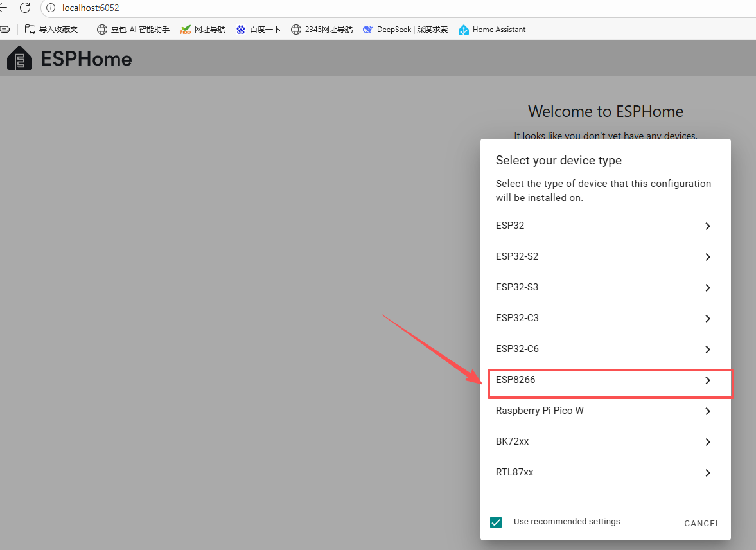Select ESP32 device type
The height and width of the screenshot is (550, 756).
click(606, 226)
